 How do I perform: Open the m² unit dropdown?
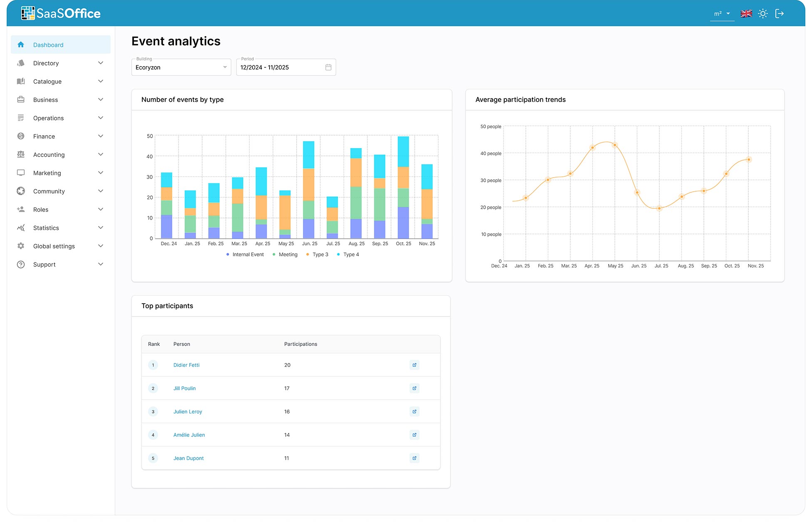722,13
